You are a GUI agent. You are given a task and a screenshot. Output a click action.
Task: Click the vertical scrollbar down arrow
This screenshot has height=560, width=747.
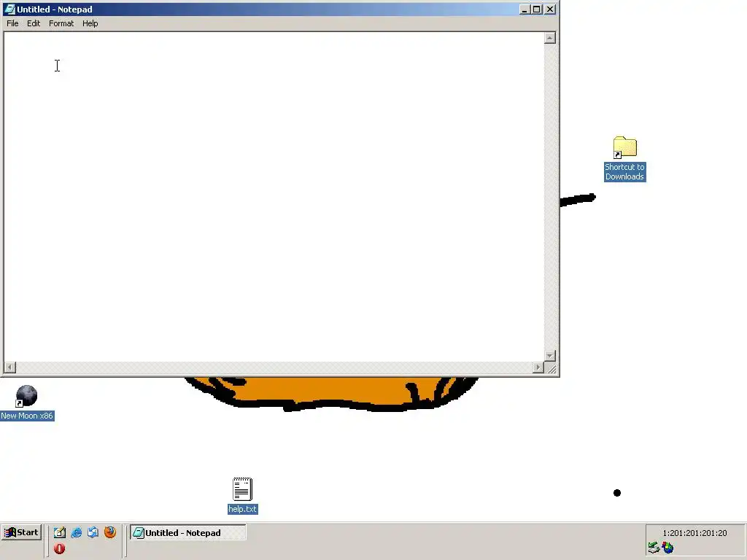(x=550, y=356)
